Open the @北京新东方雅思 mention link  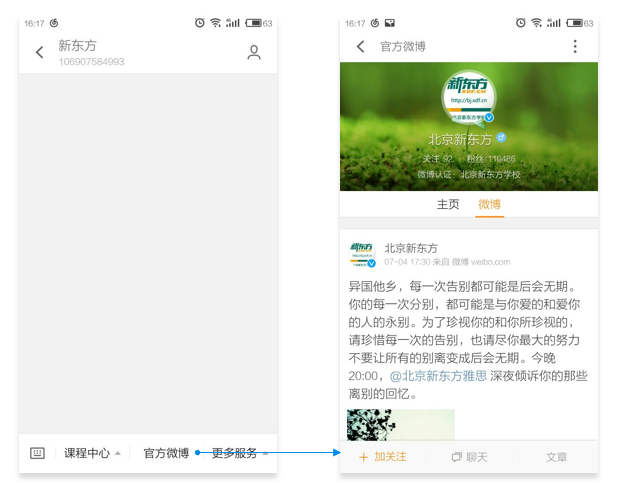(438, 376)
